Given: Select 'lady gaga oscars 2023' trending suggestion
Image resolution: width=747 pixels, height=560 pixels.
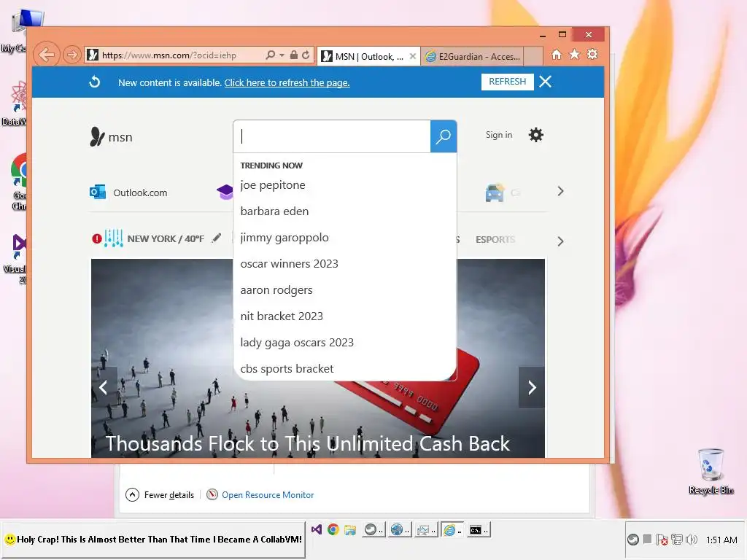Looking at the screenshot, I should (x=297, y=343).
